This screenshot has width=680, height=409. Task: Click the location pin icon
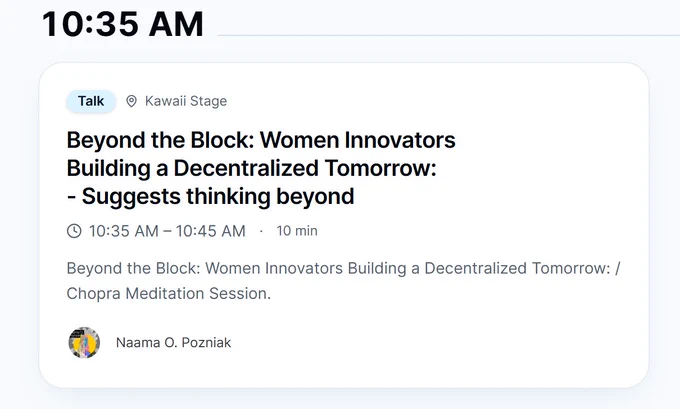[x=131, y=101]
